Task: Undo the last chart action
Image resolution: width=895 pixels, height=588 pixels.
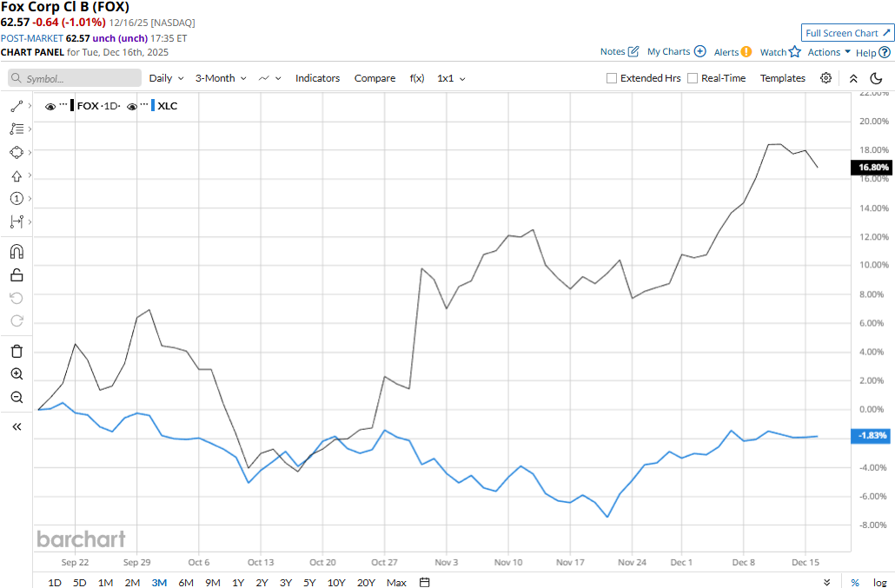Action: 17,298
